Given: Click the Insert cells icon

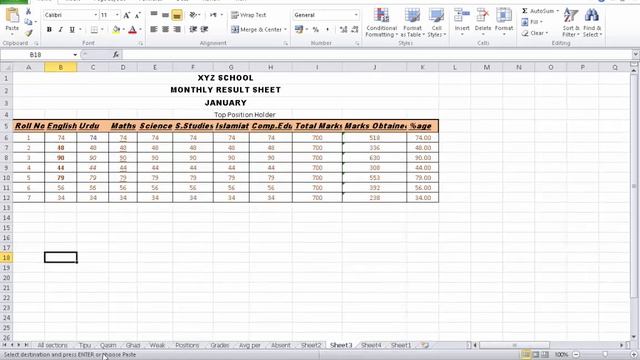Looking at the screenshot, I should [x=462, y=16].
